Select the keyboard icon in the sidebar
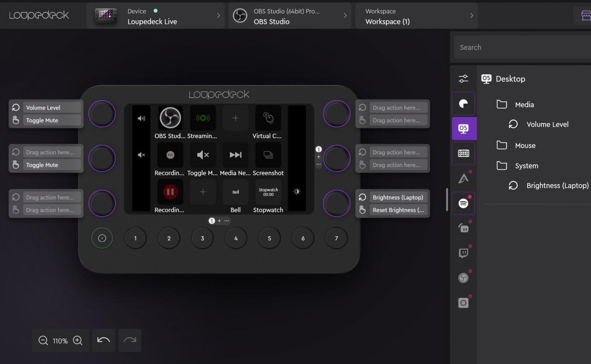The width and height of the screenshot is (591, 364). (x=464, y=153)
